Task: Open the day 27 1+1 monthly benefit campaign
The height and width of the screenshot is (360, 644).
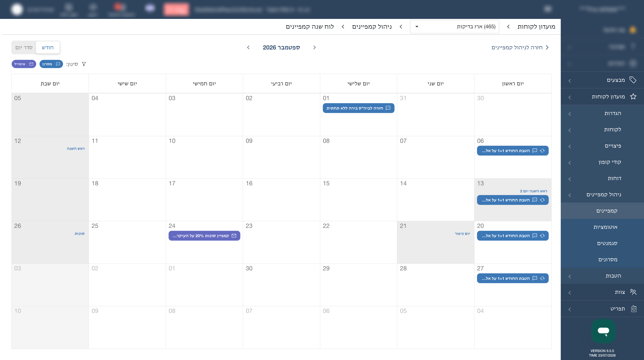Action: (x=513, y=278)
